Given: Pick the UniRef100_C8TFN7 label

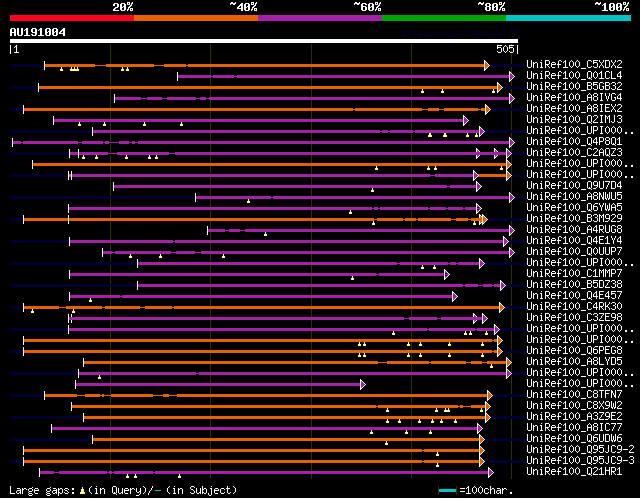Looking at the screenshot, I should pyautogui.click(x=574, y=395).
